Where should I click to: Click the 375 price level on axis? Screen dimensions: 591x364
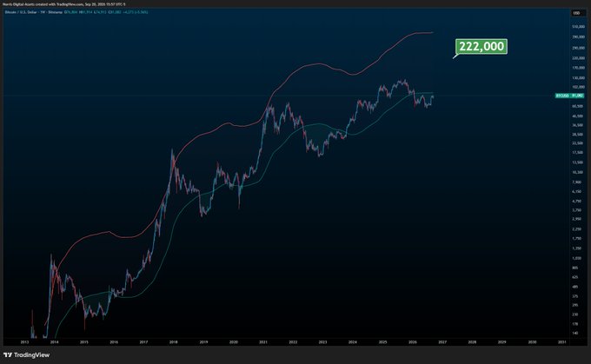click(575, 296)
